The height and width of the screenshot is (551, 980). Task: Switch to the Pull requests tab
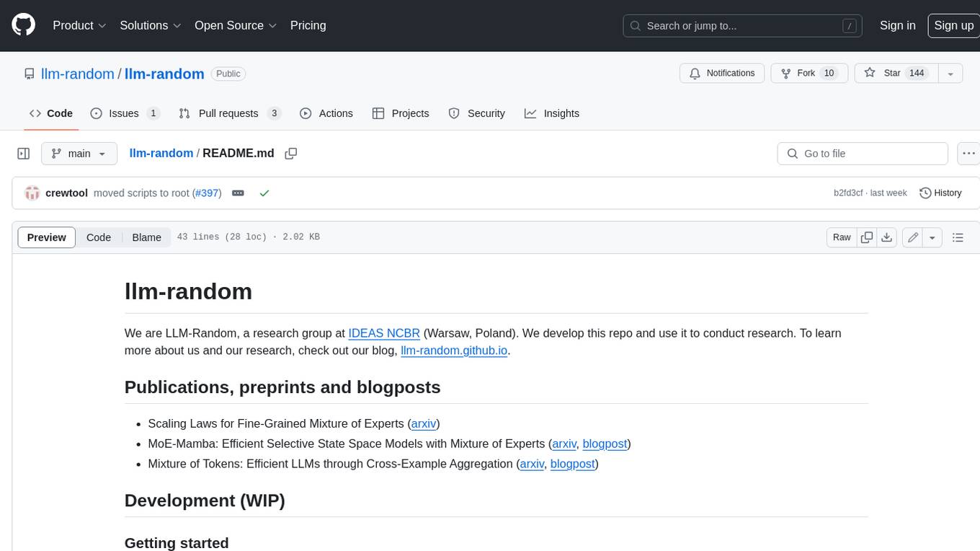pyautogui.click(x=229, y=113)
